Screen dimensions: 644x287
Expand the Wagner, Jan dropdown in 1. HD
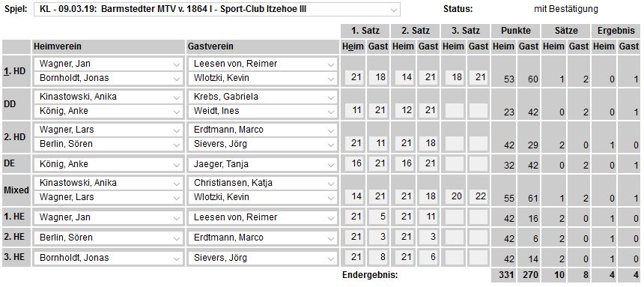(108, 64)
